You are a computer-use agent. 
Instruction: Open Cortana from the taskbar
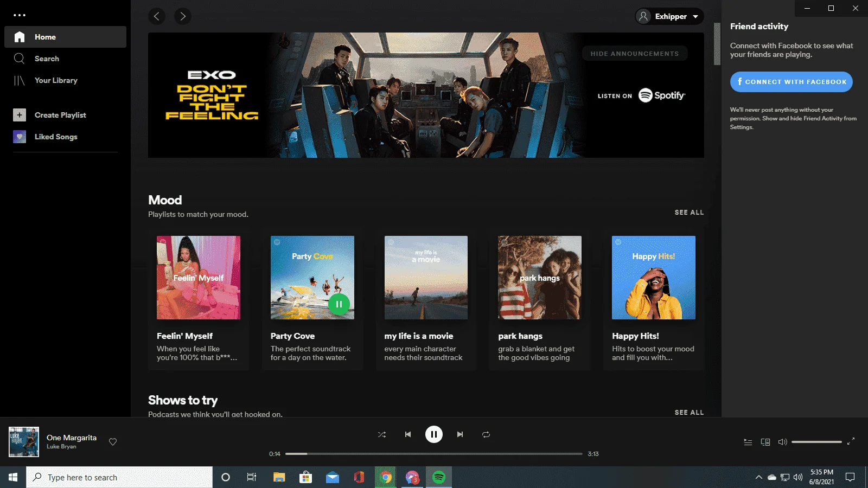click(x=226, y=477)
